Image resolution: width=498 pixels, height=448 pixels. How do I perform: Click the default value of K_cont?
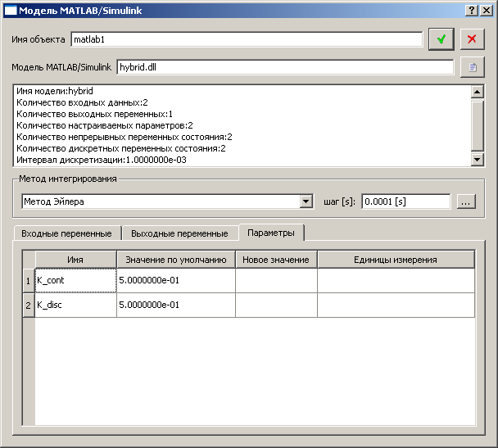click(x=176, y=281)
